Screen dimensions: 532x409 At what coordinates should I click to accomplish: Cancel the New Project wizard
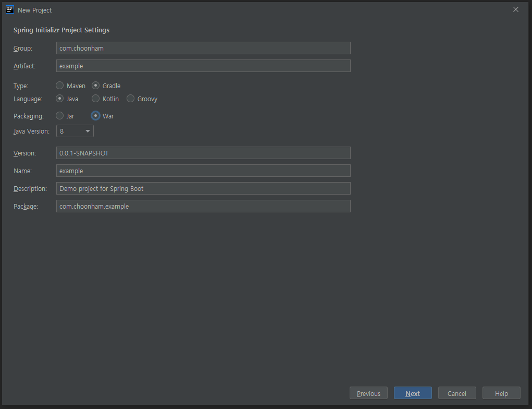(x=457, y=393)
